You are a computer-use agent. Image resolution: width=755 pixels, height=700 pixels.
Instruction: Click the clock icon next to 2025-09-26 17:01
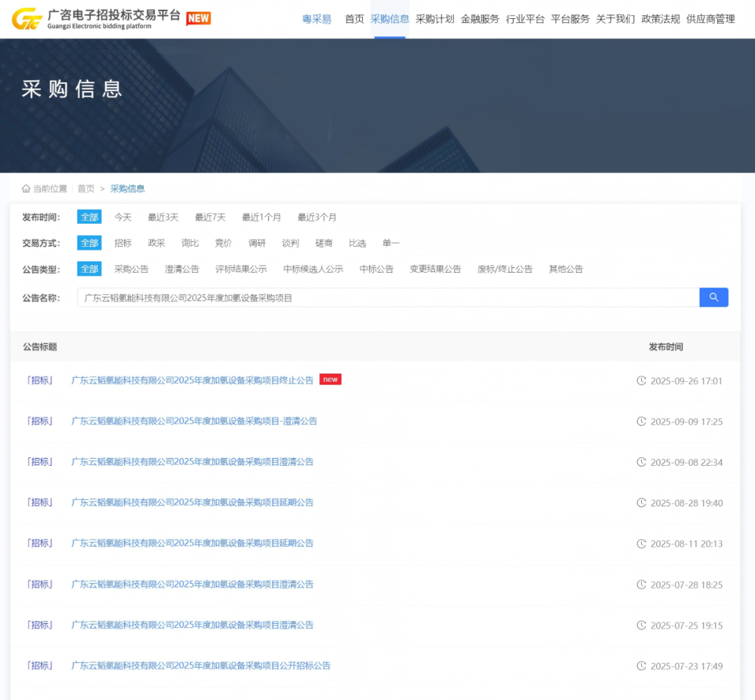(x=641, y=380)
